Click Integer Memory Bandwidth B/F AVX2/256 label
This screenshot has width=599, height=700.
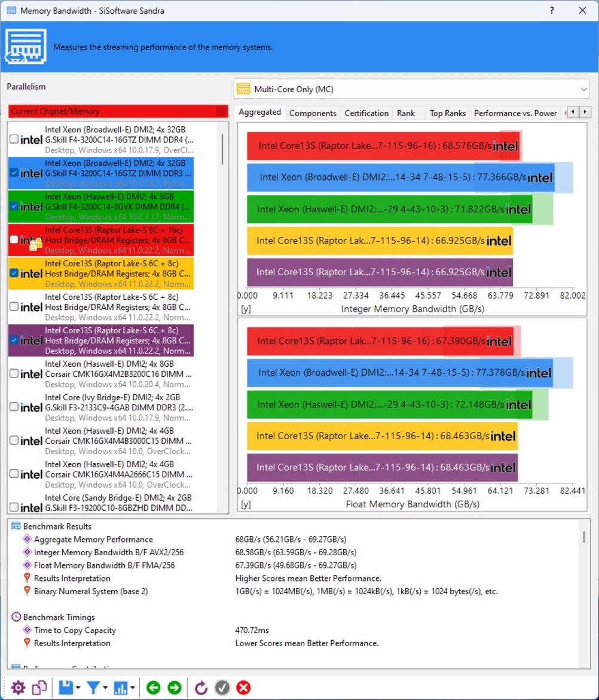click(x=109, y=552)
